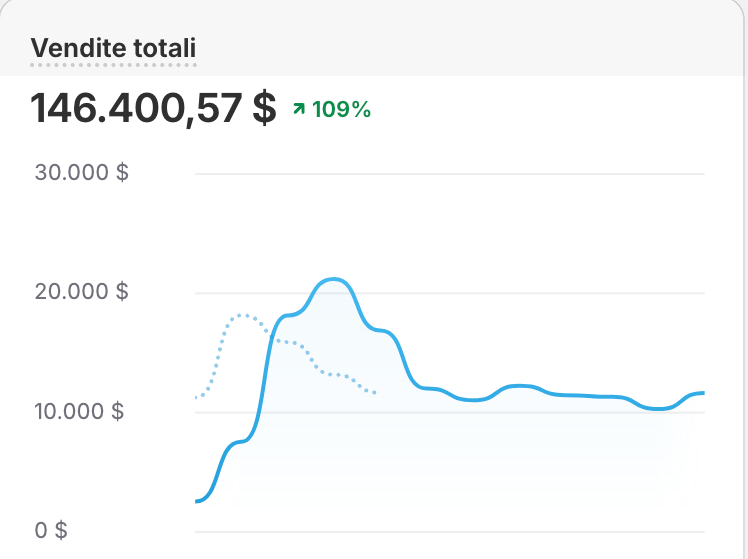Click the left start of the dotted line
Image resolution: width=748 pixels, height=559 pixels.
coord(197,397)
